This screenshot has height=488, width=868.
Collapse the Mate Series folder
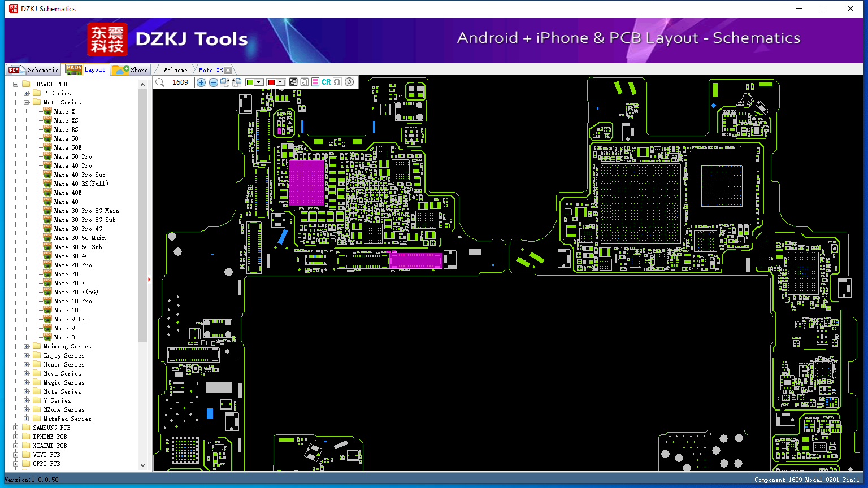26,102
